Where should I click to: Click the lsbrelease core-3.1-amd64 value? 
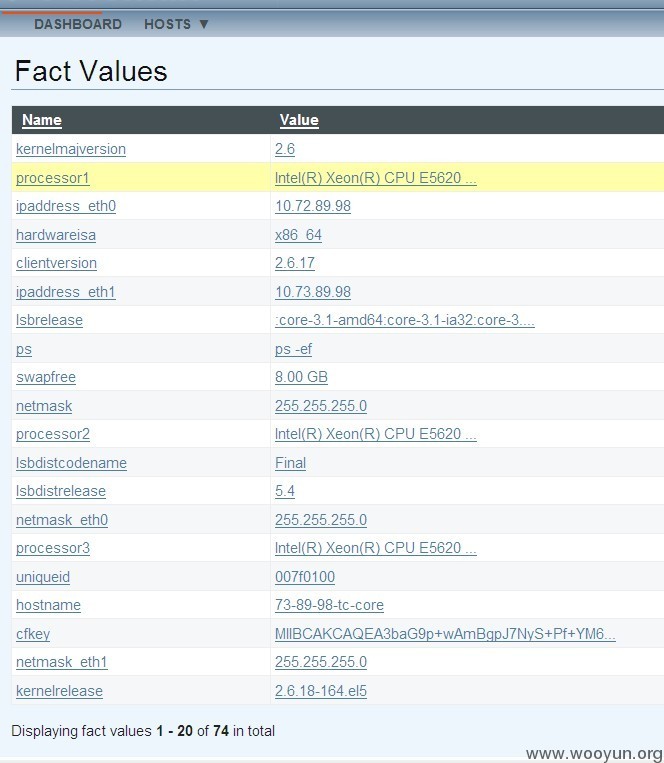[x=405, y=320]
